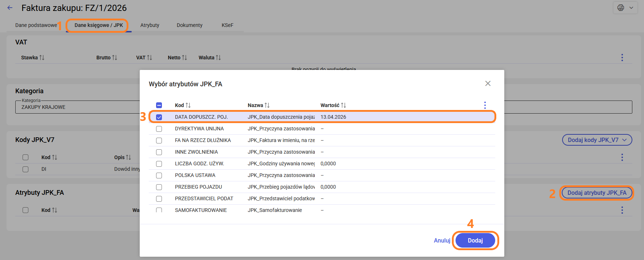The image size is (644, 260).
Task: Click Anuluj to cancel the dialog
Action: point(442,240)
